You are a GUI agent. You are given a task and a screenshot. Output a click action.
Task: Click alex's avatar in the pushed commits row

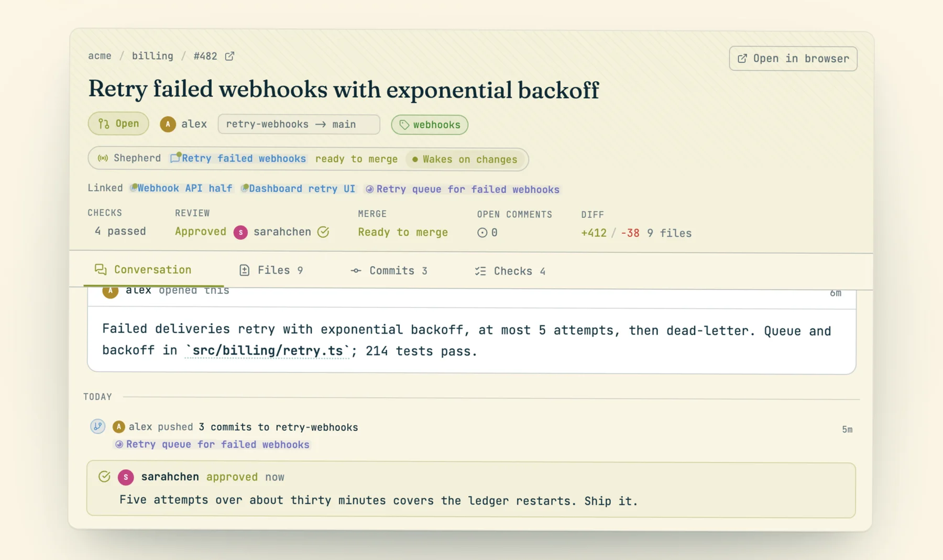pos(119,427)
